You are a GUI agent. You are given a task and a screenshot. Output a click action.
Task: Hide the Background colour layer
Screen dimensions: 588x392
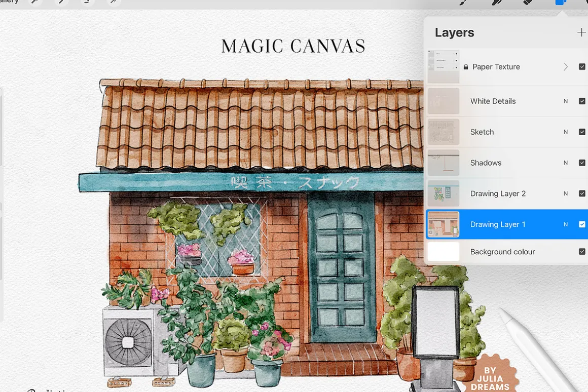point(582,252)
